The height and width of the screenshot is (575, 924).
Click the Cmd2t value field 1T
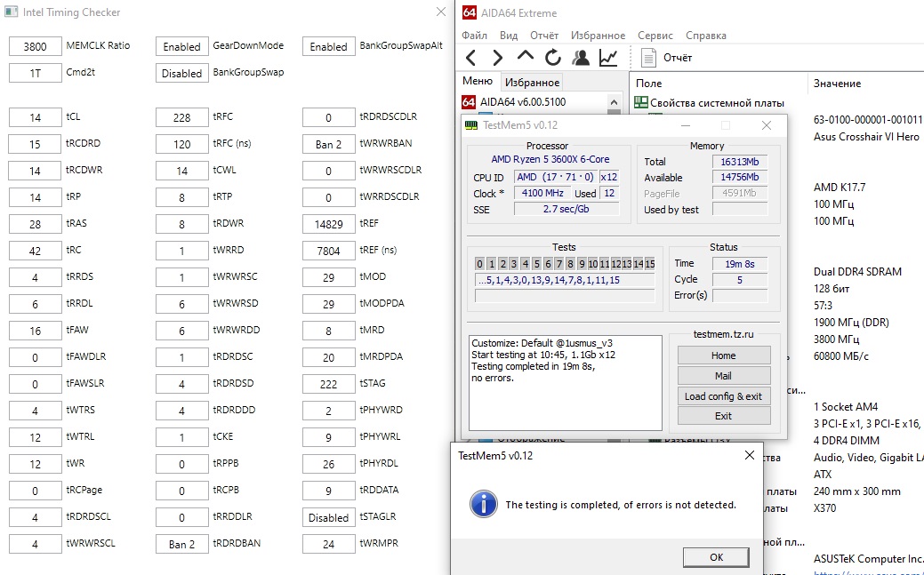pos(36,73)
